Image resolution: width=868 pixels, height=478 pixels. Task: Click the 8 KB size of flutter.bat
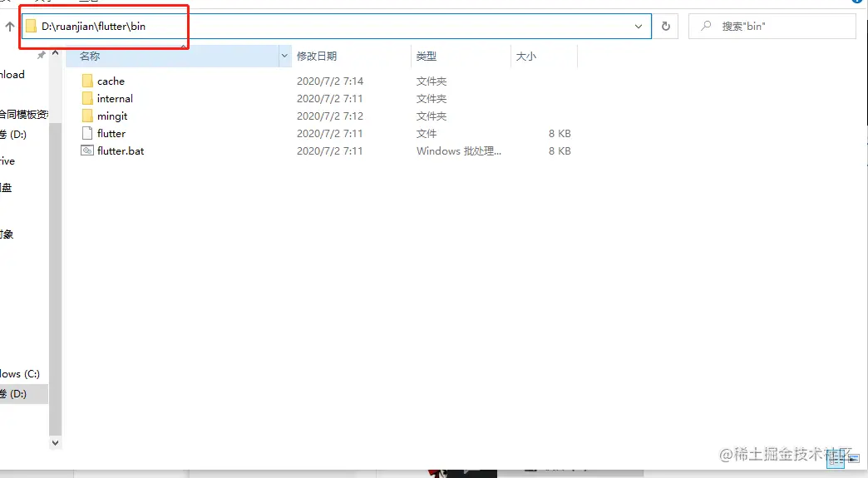coord(560,150)
